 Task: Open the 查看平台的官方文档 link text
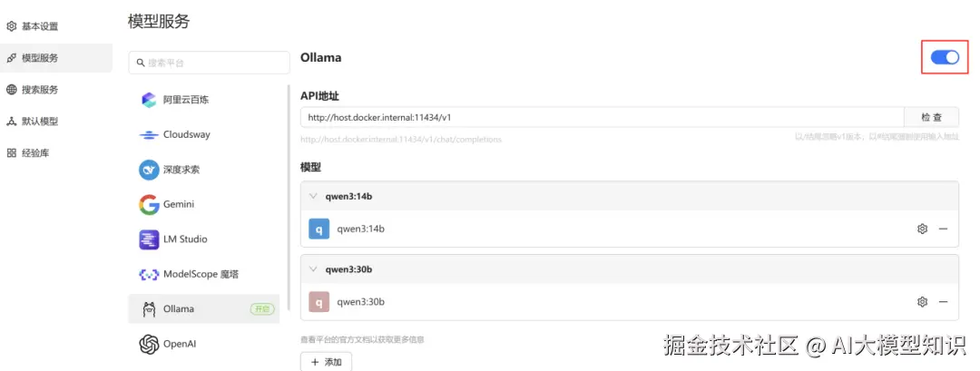(x=362, y=340)
